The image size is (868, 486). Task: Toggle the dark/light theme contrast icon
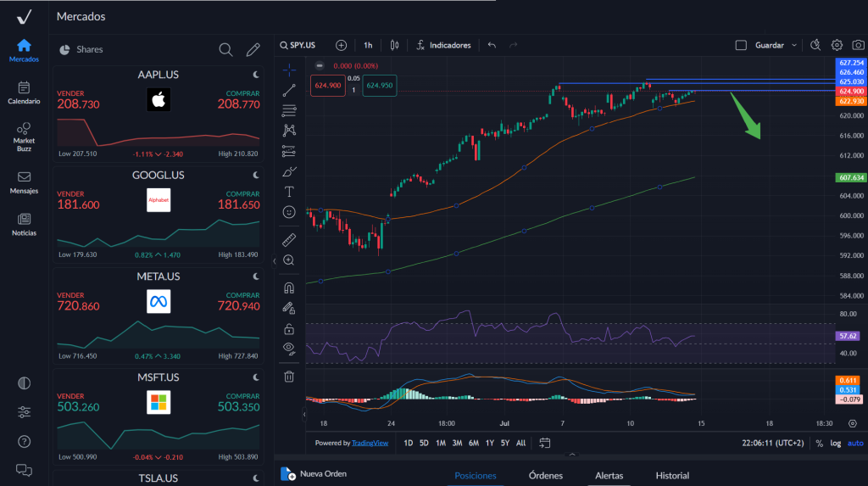[24, 383]
